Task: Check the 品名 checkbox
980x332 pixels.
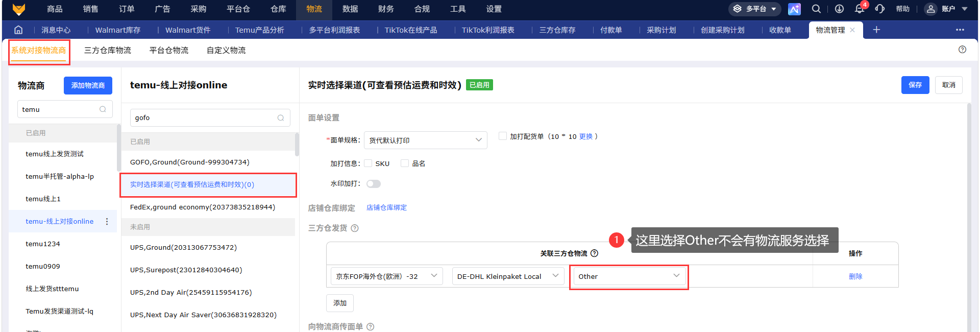Action: 405,163
